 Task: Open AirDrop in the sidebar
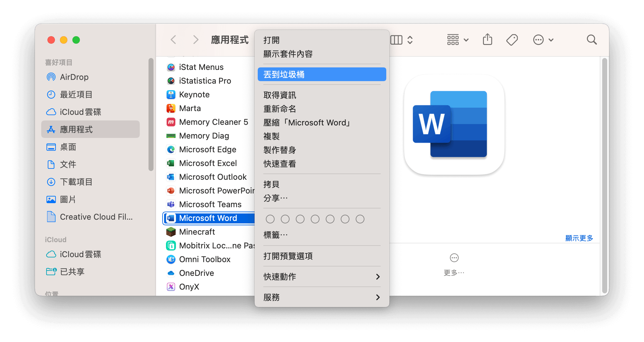click(90, 77)
